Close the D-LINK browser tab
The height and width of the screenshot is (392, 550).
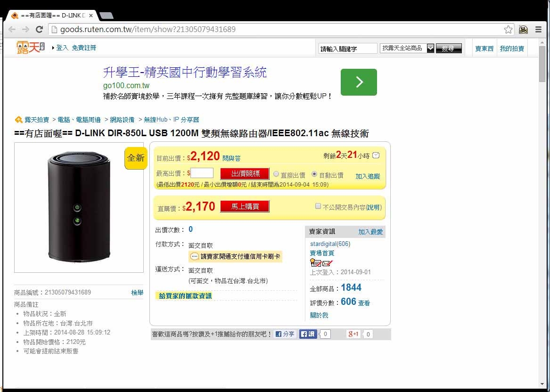(x=91, y=16)
